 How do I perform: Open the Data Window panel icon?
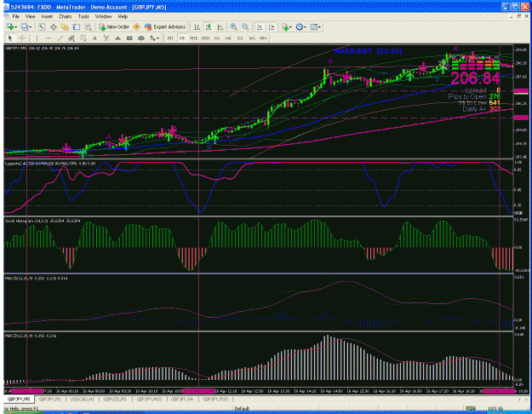[54, 26]
